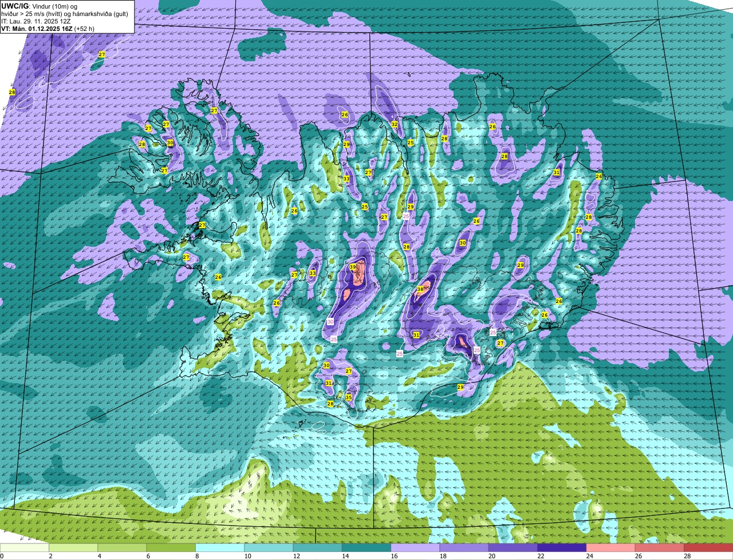
Task: Select valid time 'VT: Mán. 01.12.2025 16Z'
Action: coord(36,28)
